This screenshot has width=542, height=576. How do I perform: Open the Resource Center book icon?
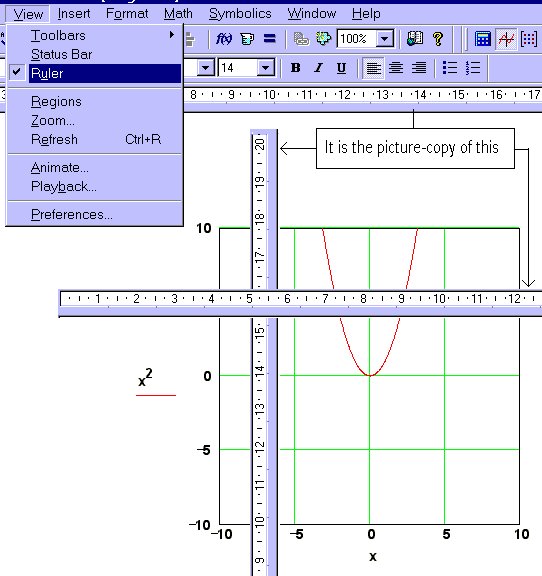(x=415, y=39)
